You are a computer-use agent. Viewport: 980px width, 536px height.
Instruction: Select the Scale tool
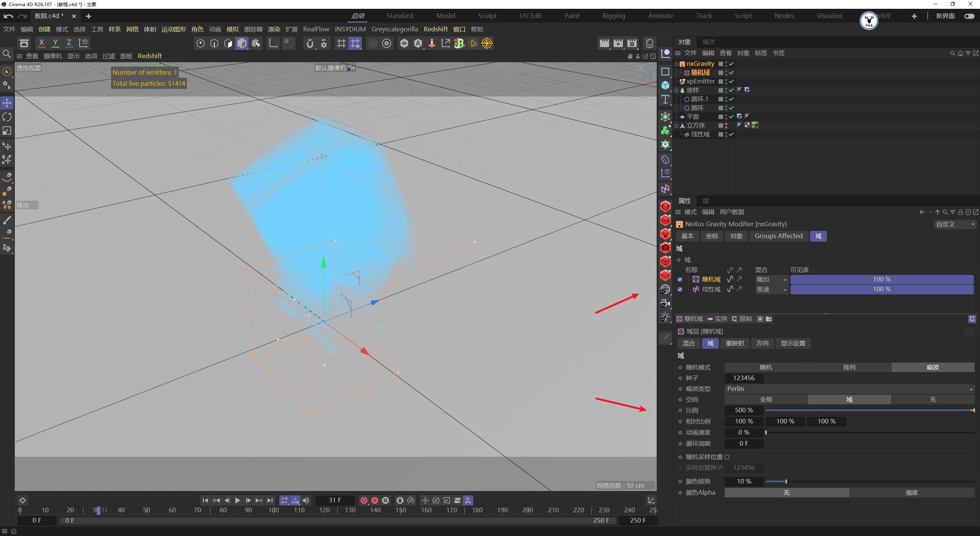(x=7, y=131)
